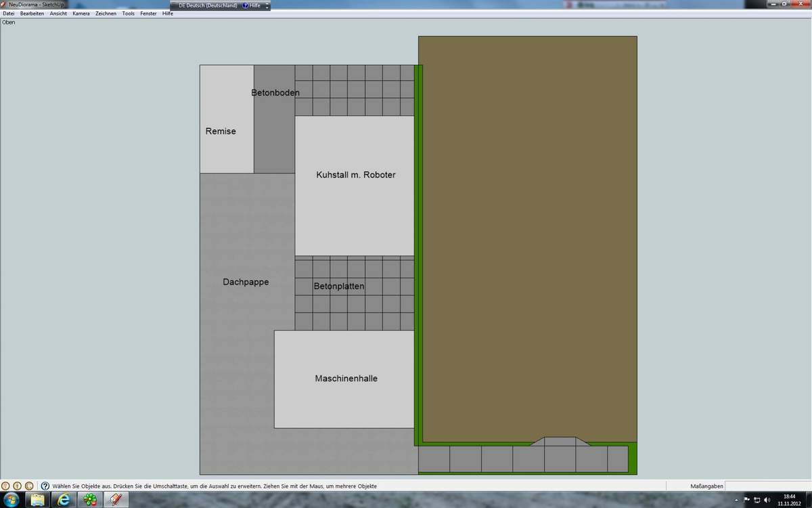The width and height of the screenshot is (812, 508).
Task: Click the third round status bar icon
Action: 28,486
